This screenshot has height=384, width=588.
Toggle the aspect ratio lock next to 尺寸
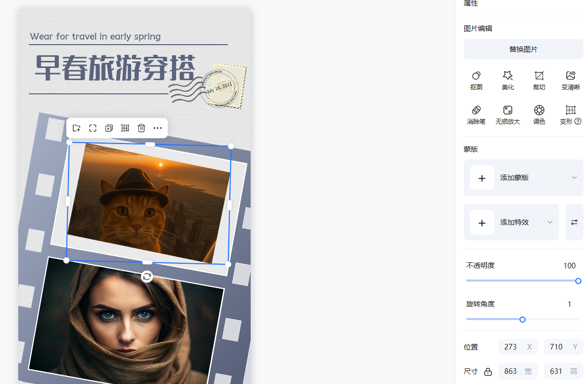[488, 372]
